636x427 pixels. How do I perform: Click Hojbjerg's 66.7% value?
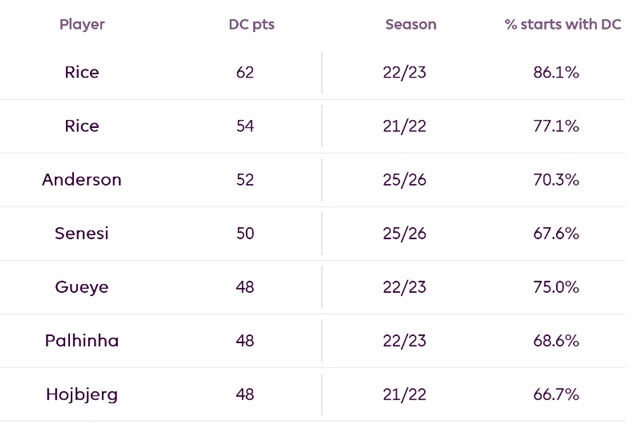point(556,394)
